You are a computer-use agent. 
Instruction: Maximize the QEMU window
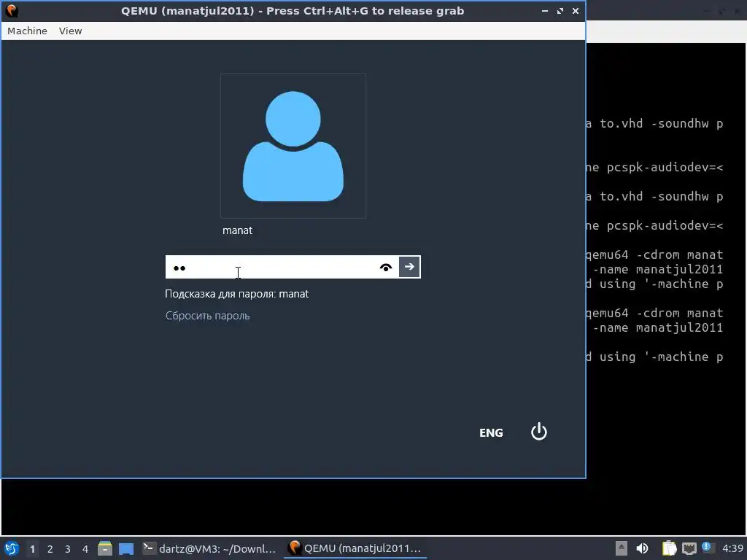(560, 10)
